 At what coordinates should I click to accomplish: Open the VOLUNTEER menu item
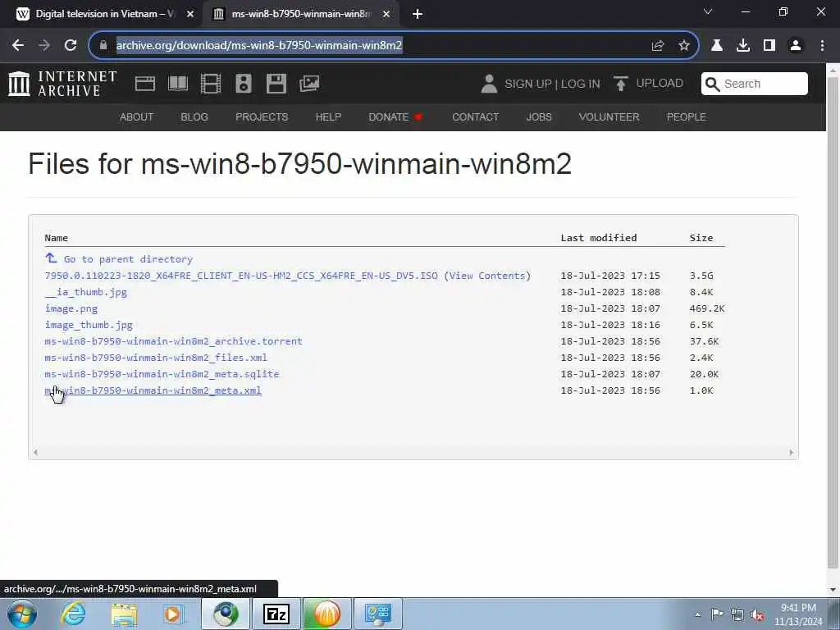pyautogui.click(x=609, y=116)
